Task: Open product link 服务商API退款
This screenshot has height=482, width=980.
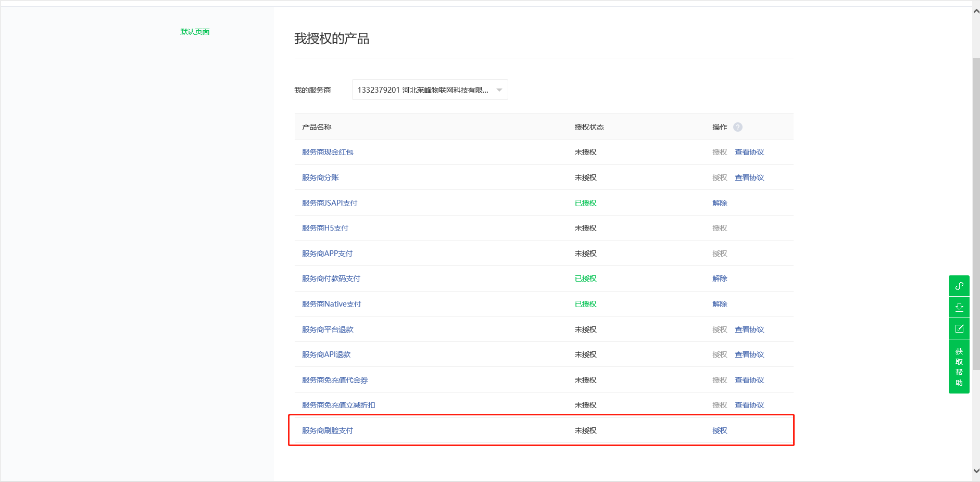Action: tap(326, 354)
